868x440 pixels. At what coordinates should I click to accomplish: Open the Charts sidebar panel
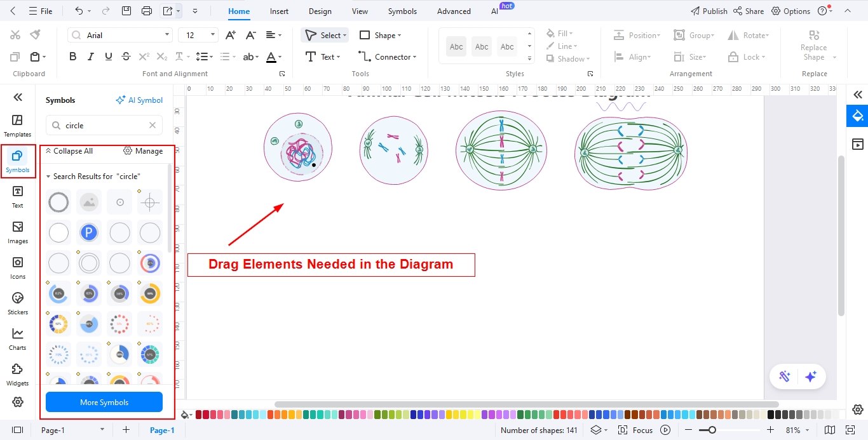[17, 339]
